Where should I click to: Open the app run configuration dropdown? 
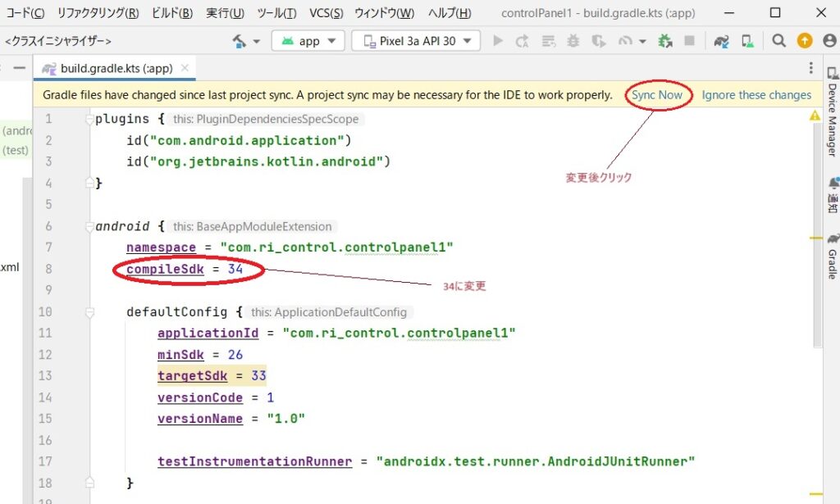click(308, 41)
